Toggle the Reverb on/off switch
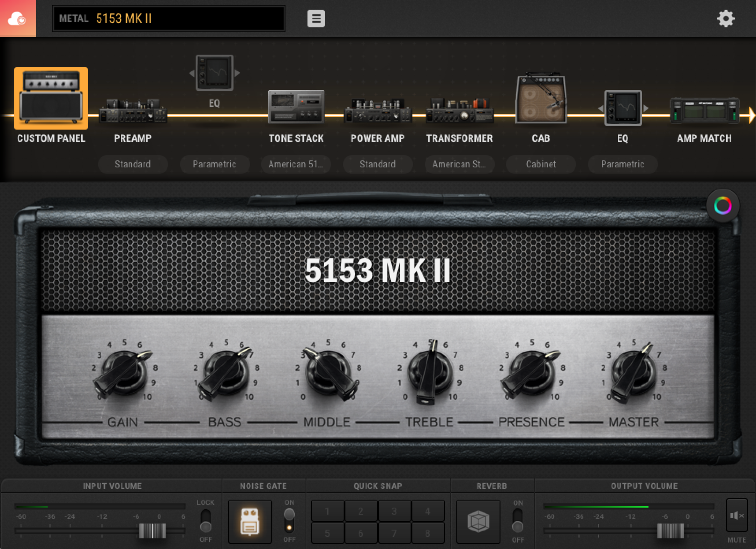The image size is (756, 549). 517,521
